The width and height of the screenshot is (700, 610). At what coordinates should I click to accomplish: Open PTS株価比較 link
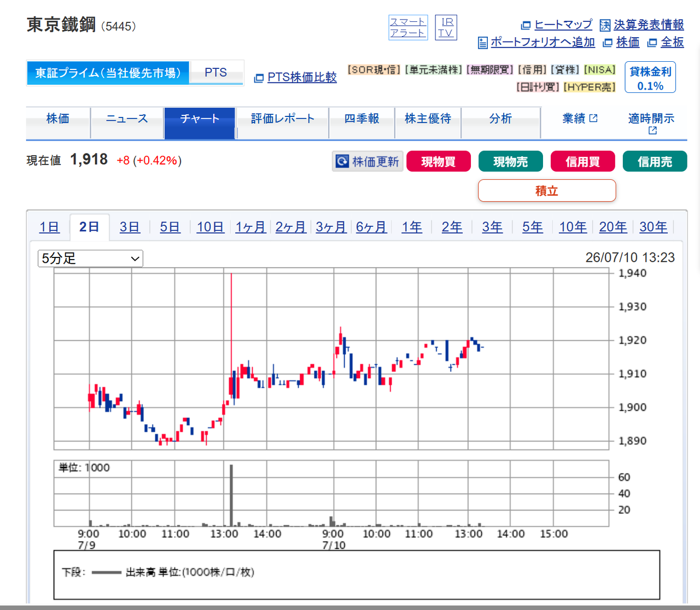point(302,77)
